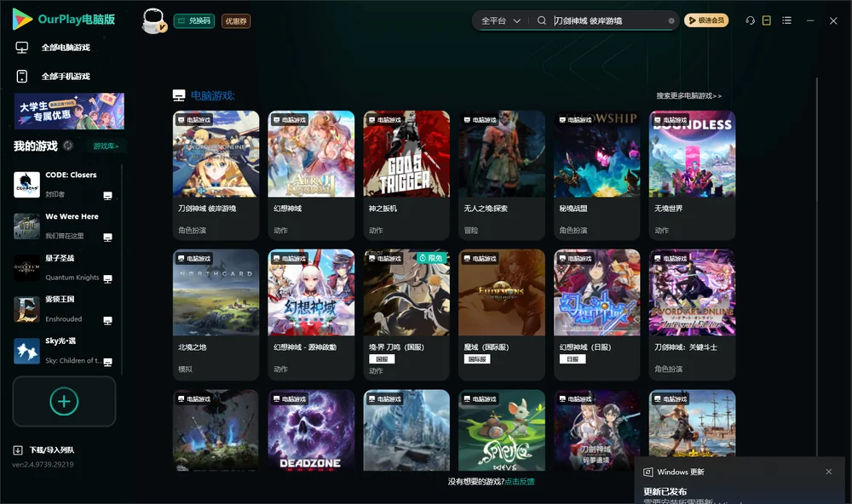Viewport: 852px width, 504px height.
Task: Click the yellow mini-mode window icon
Action: (767, 20)
